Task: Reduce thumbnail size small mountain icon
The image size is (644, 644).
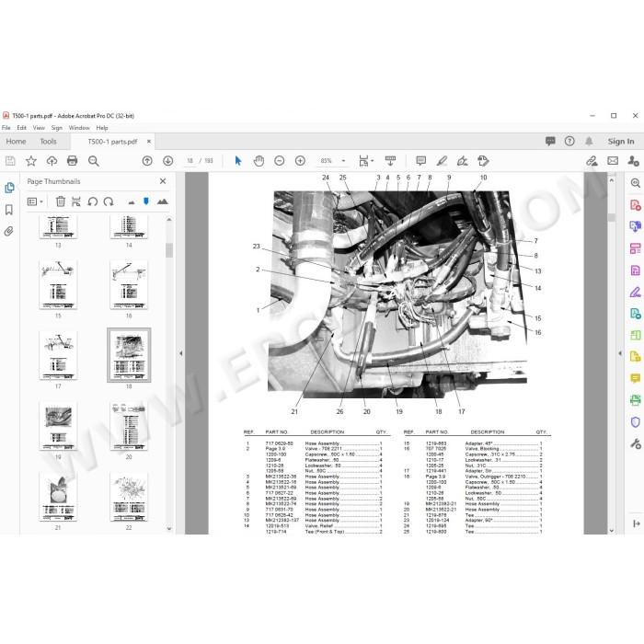Action: (132, 202)
